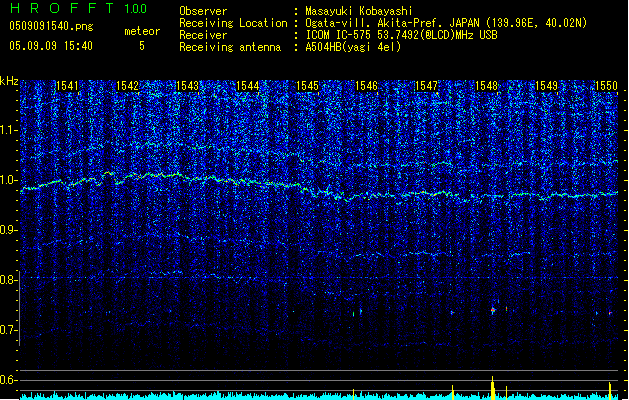Click the 1543 time marker

(188, 87)
